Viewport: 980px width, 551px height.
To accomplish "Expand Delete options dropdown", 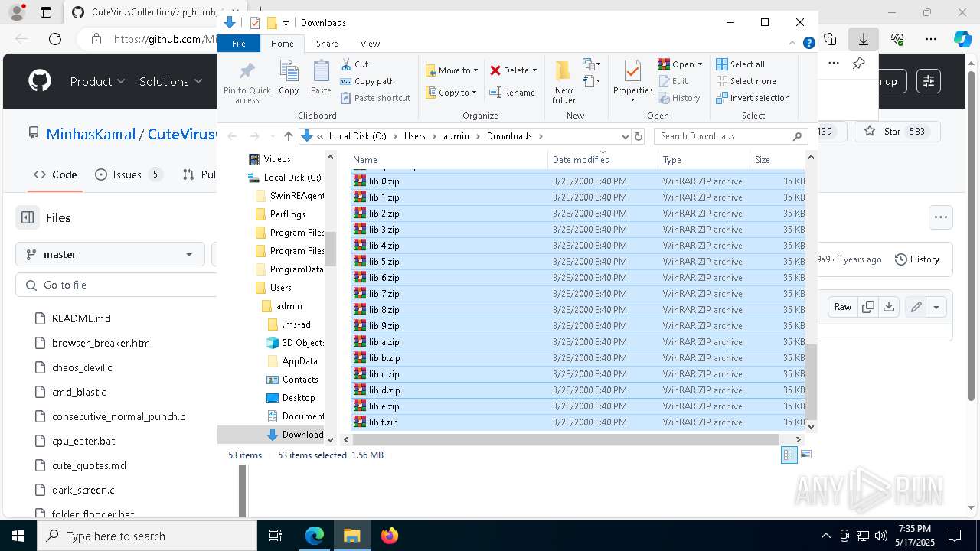I will [x=534, y=70].
